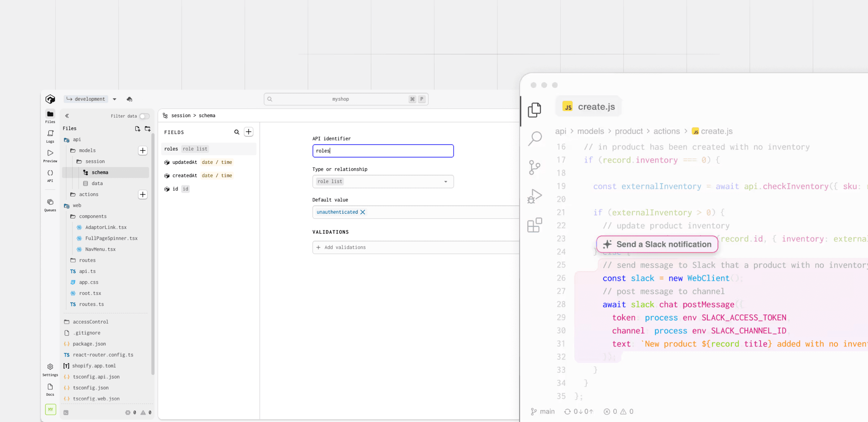The width and height of the screenshot is (868, 422).
Task: Remove the unauthenticated default value tag
Action: click(363, 212)
